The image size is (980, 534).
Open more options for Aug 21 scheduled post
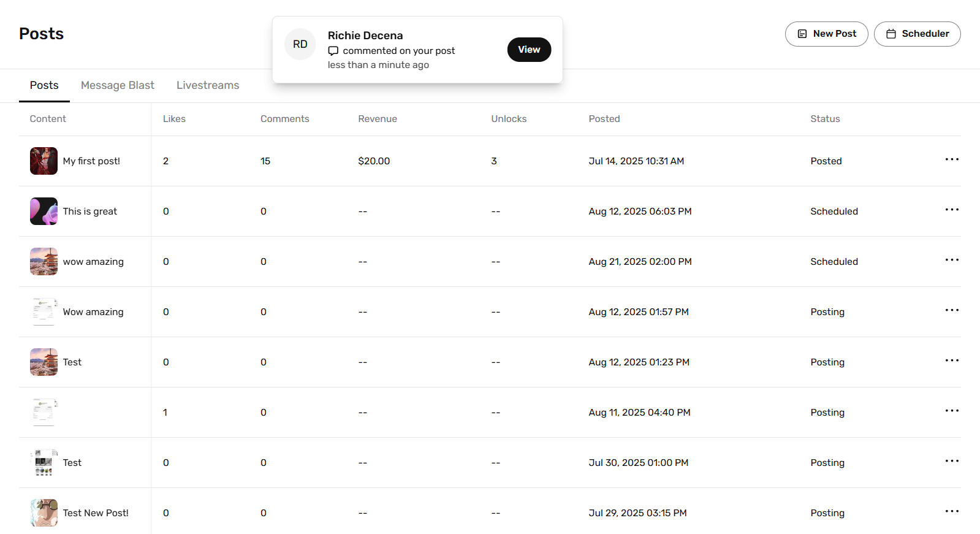pyautogui.click(x=951, y=261)
